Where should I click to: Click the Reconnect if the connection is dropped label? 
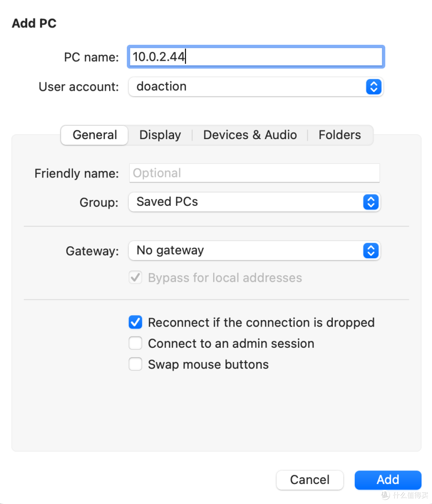[x=261, y=323]
